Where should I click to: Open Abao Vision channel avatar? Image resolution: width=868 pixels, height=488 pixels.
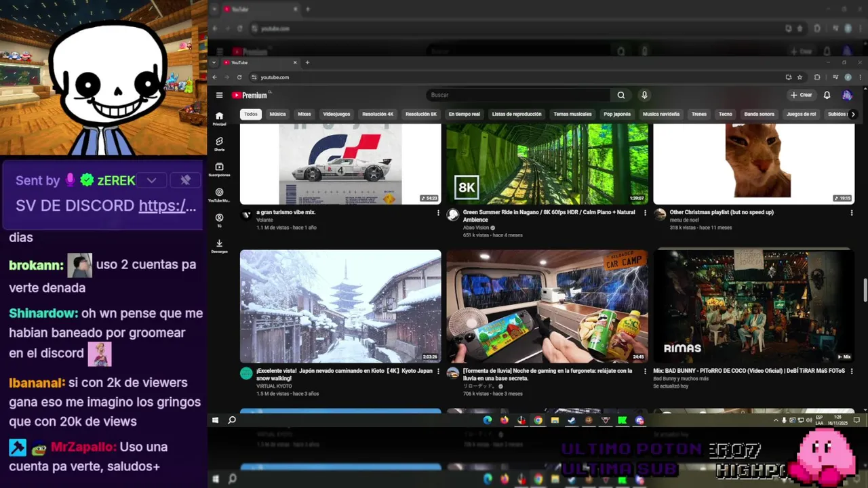[453, 215]
